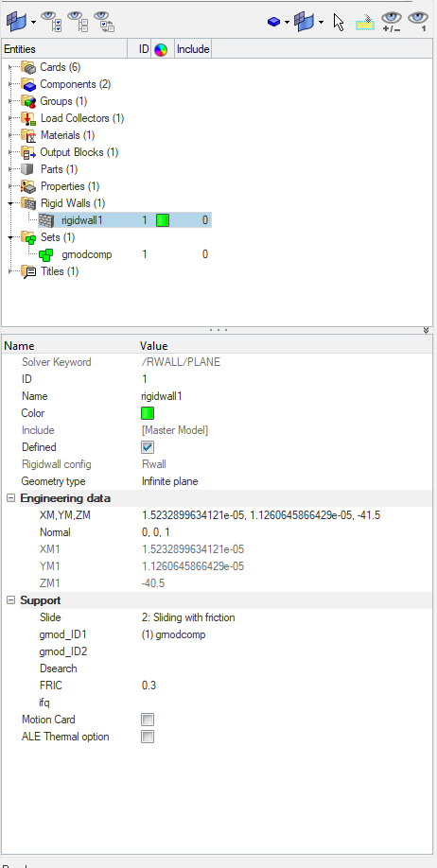Click the Include column header
Image resolution: width=437 pixels, height=868 pixels.
pos(193,49)
